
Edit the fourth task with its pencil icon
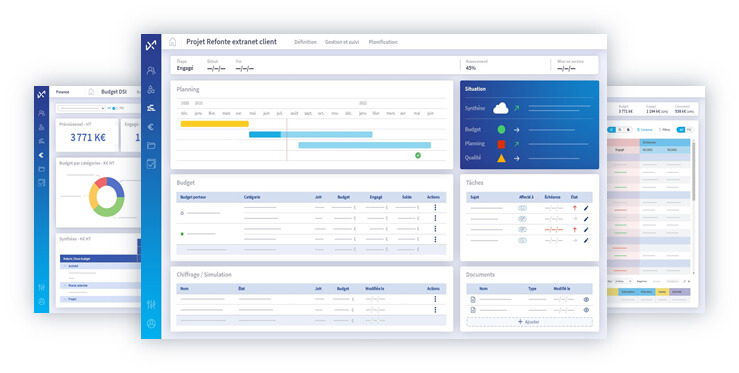(x=586, y=240)
